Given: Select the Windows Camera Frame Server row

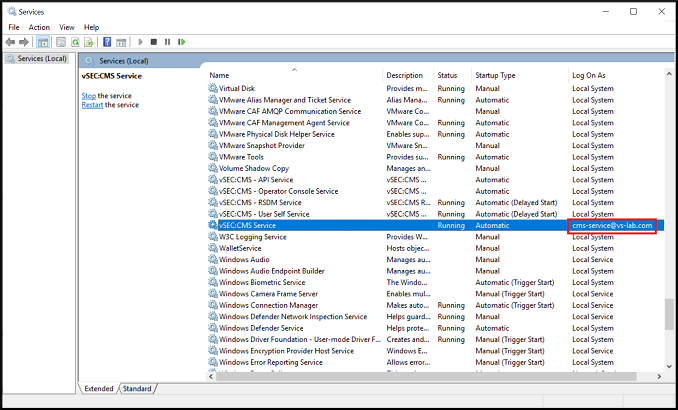Looking at the screenshot, I should 435,294.
